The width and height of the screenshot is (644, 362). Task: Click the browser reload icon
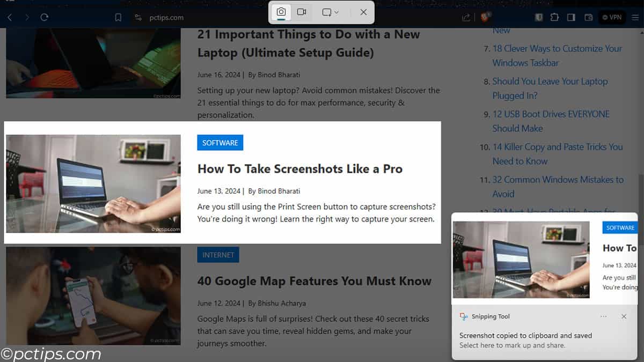point(45,18)
